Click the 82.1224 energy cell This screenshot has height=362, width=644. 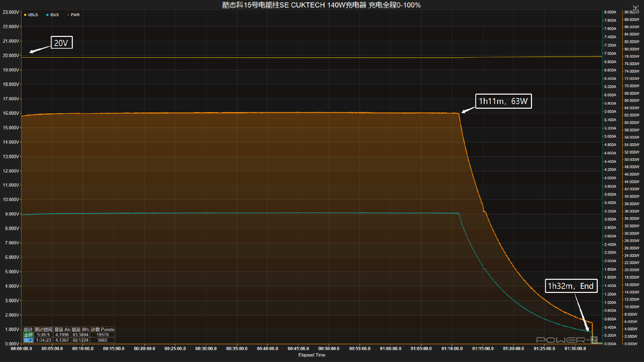(x=80, y=340)
